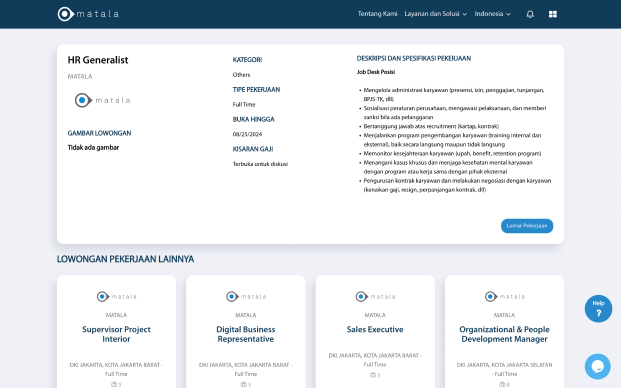Select the HR Generalist heading
The width and height of the screenshot is (621, 388).
click(98, 60)
